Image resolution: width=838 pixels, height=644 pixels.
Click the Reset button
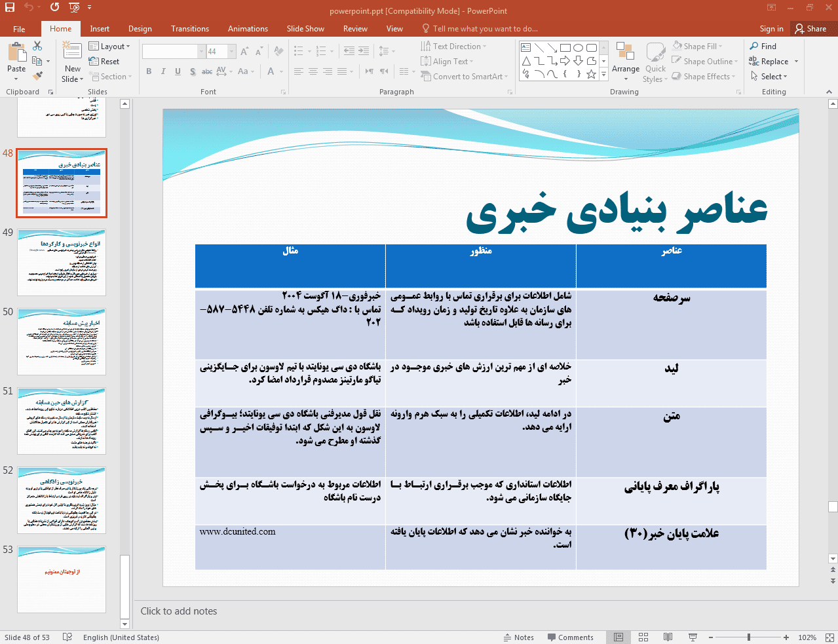coord(104,62)
